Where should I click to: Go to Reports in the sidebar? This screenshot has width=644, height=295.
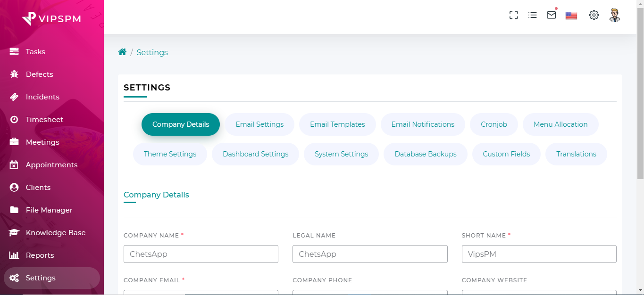pyautogui.click(x=40, y=255)
